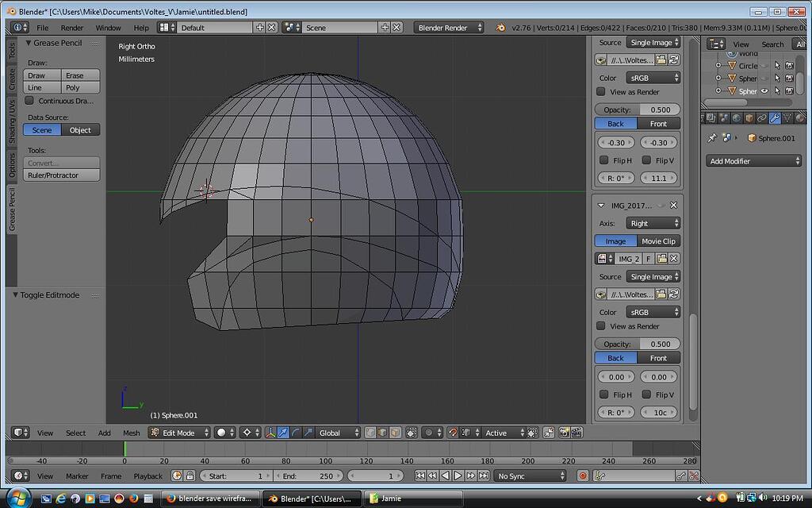Open the Outliner editor type icon
812x508 pixels.
(716, 44)
